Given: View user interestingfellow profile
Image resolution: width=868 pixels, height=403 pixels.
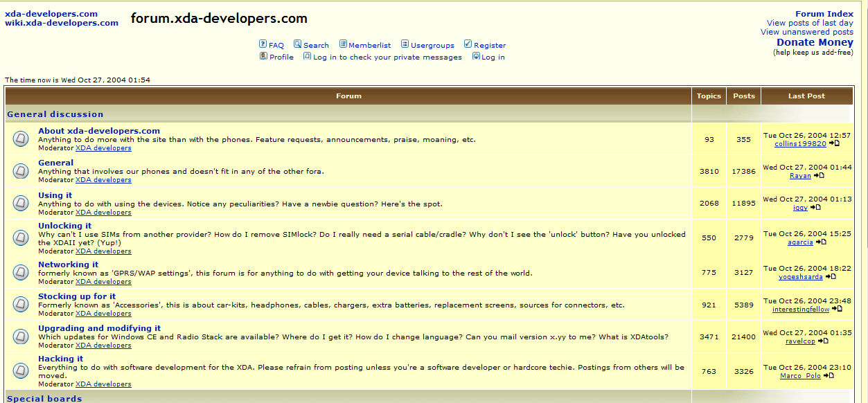Looking at the screenshot, I should click(x=801, y=310).
